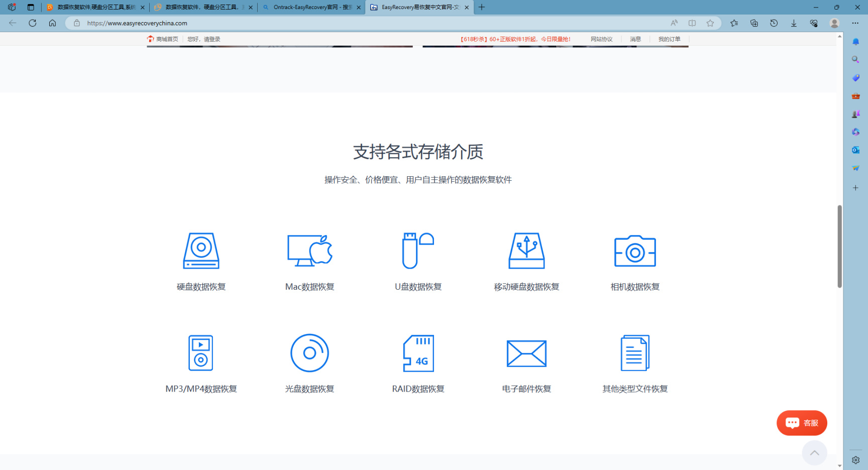Open the Edge sidebar notifications bell
868x470 pixels.
click(855, 42)
